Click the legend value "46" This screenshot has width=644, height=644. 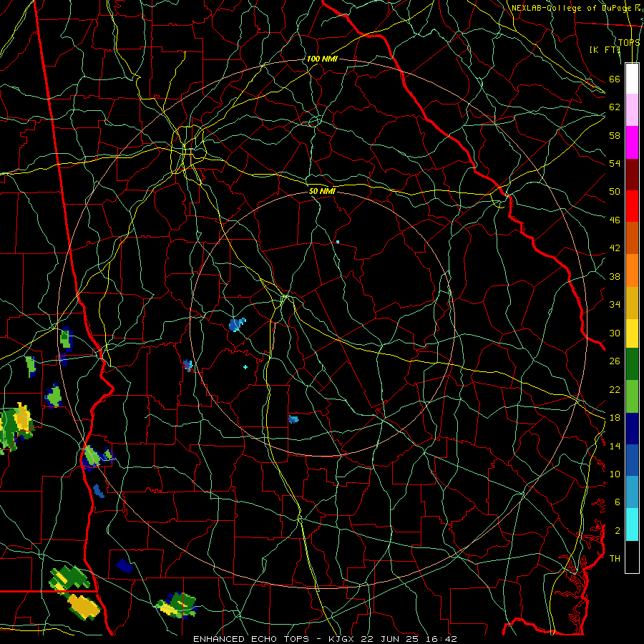coord(615,220)
